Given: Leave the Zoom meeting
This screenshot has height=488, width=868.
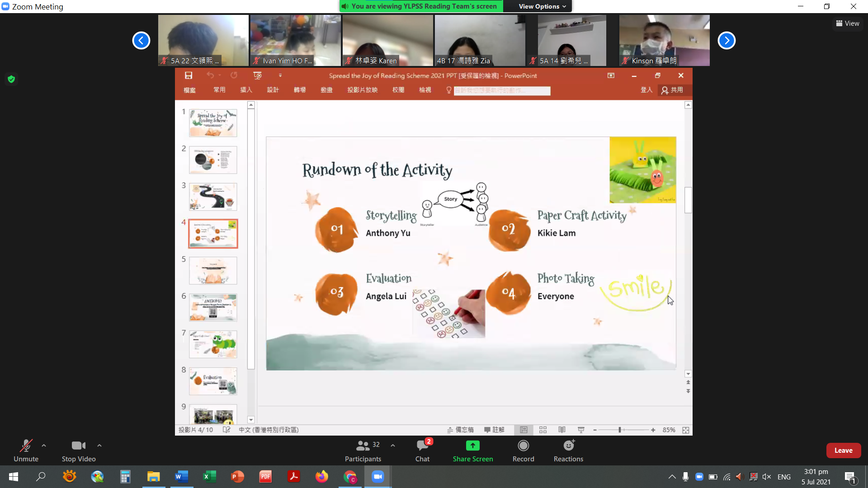Looking at the screenshot, I should [x=844, y=450].
